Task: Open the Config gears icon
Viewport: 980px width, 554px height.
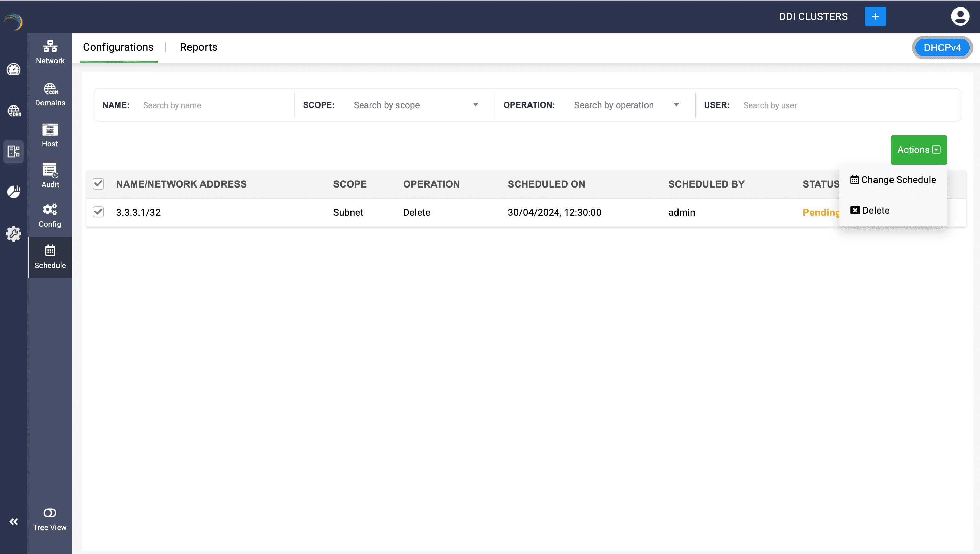Action: (50, 215)
